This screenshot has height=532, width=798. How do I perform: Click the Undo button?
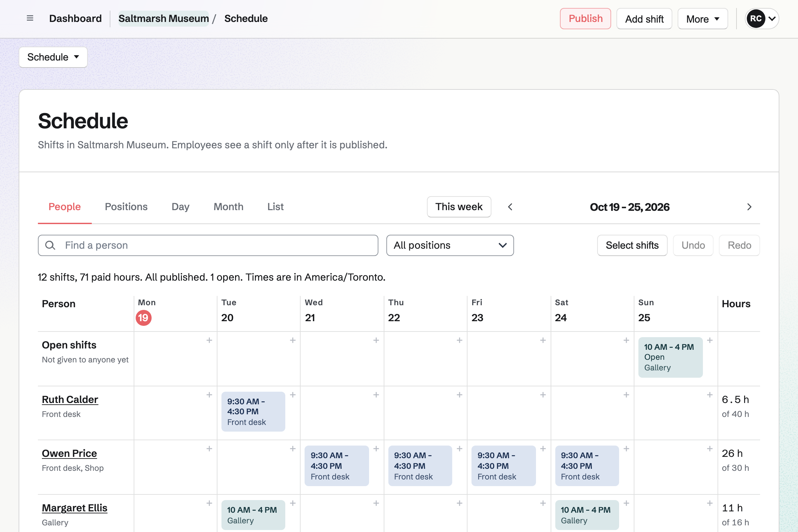point(693,245)
